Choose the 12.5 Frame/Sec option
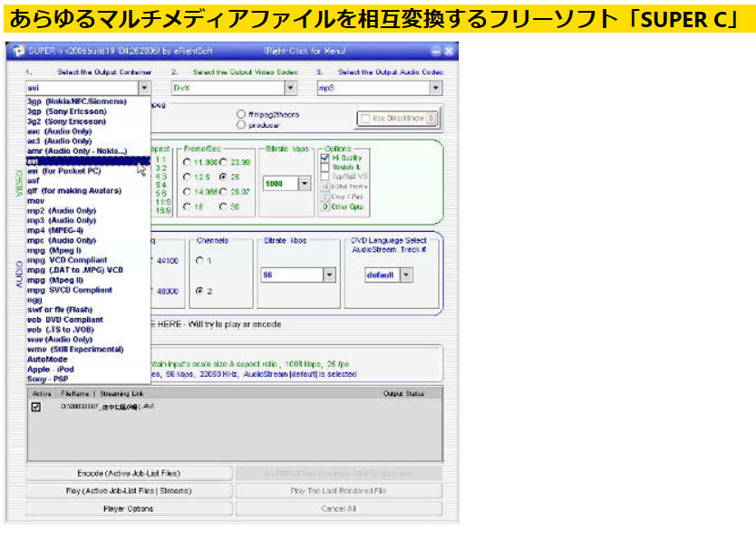Image resolution: width=756 pixels, height=539 pixels. [187, 177]
